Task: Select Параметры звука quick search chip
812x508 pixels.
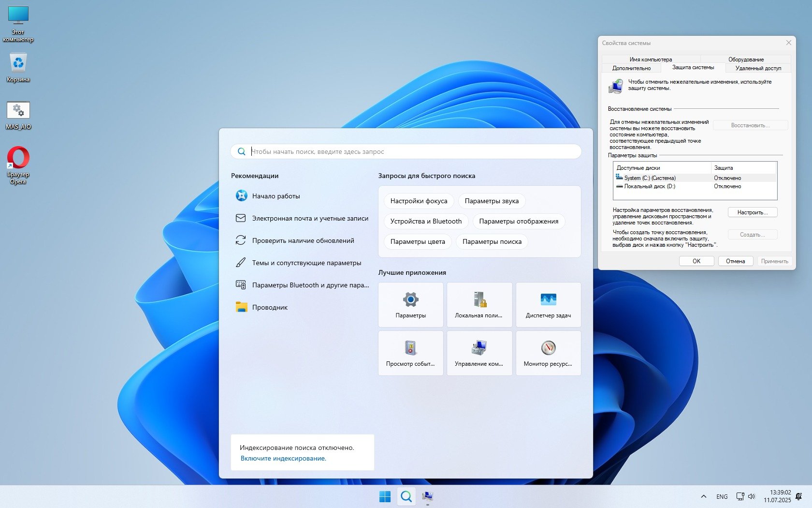Action: click(492, 201)
